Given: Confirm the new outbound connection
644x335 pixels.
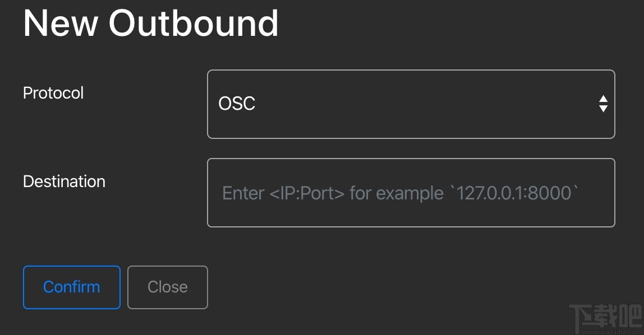Looking at the screenshot, I should 71,287.
